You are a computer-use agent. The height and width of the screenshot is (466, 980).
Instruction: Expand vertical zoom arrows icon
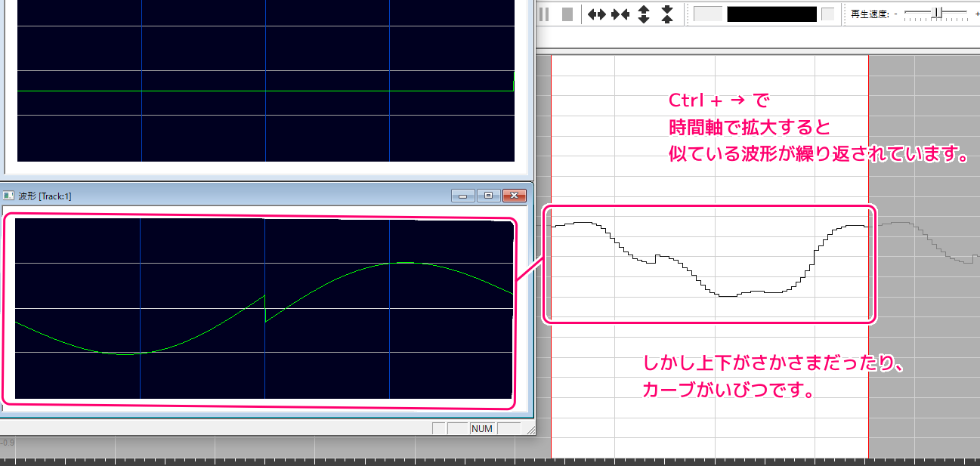coord(644,14)
